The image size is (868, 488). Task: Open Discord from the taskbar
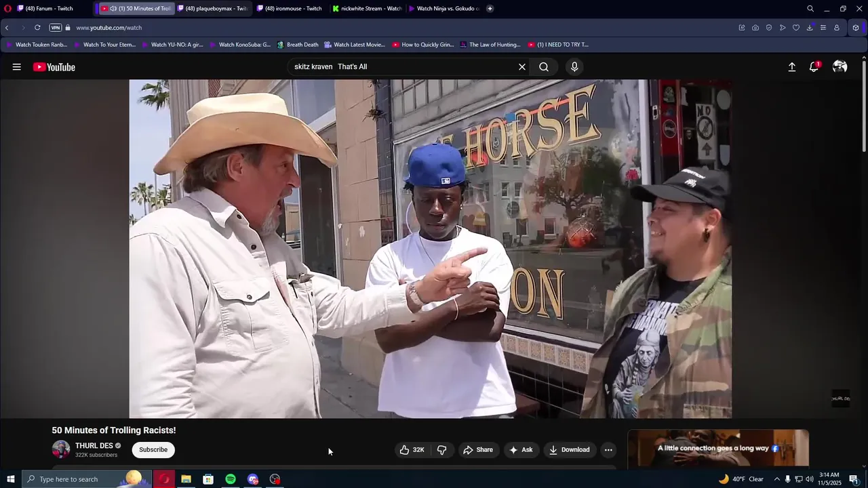[253, 479]
